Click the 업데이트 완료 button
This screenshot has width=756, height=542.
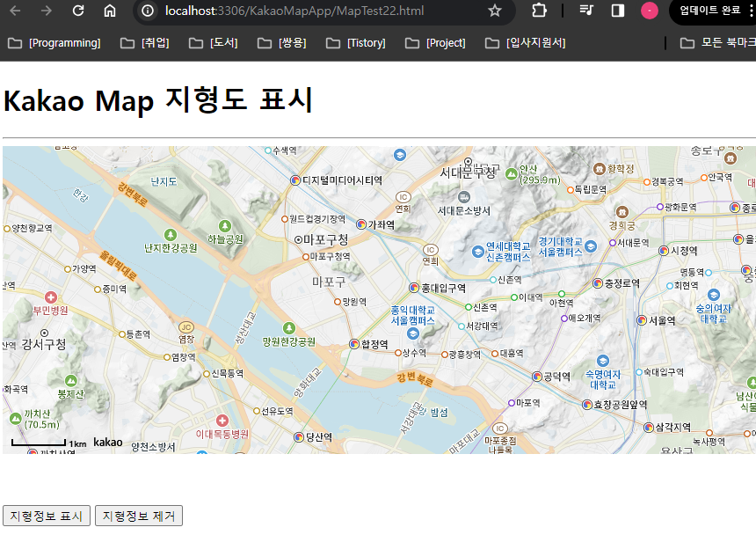[709, 11]
